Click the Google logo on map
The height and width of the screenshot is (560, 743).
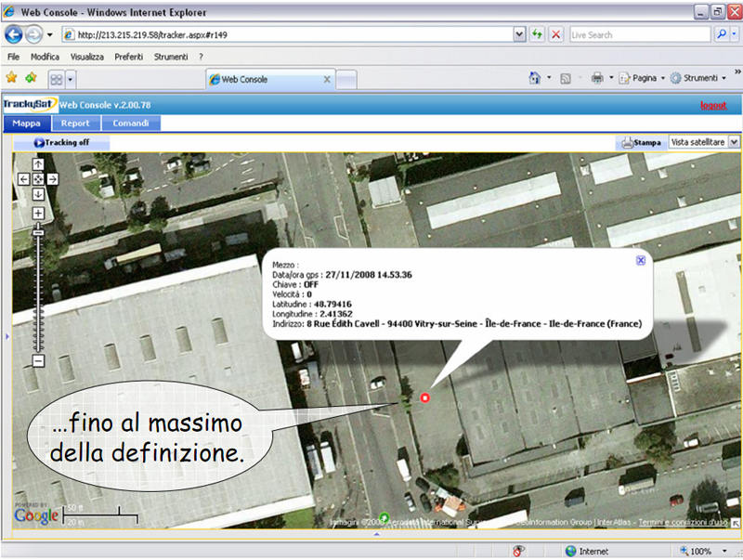[36, 515]
